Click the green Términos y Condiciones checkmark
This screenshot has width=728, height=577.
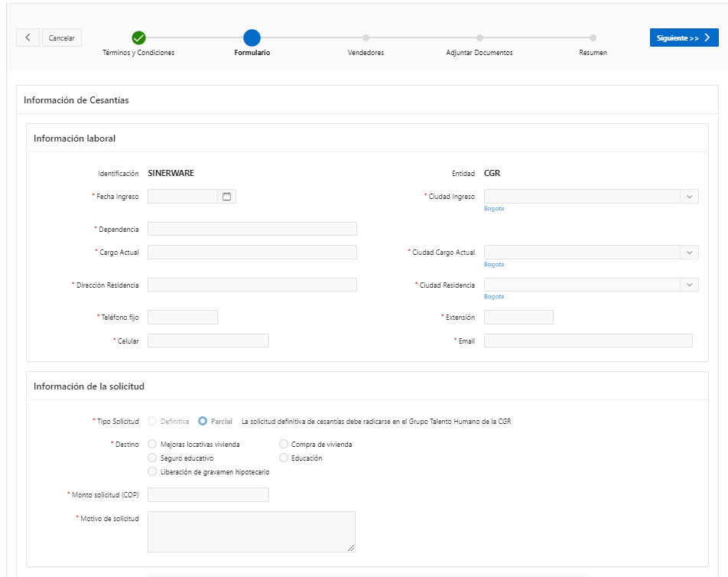click(138, 37)
